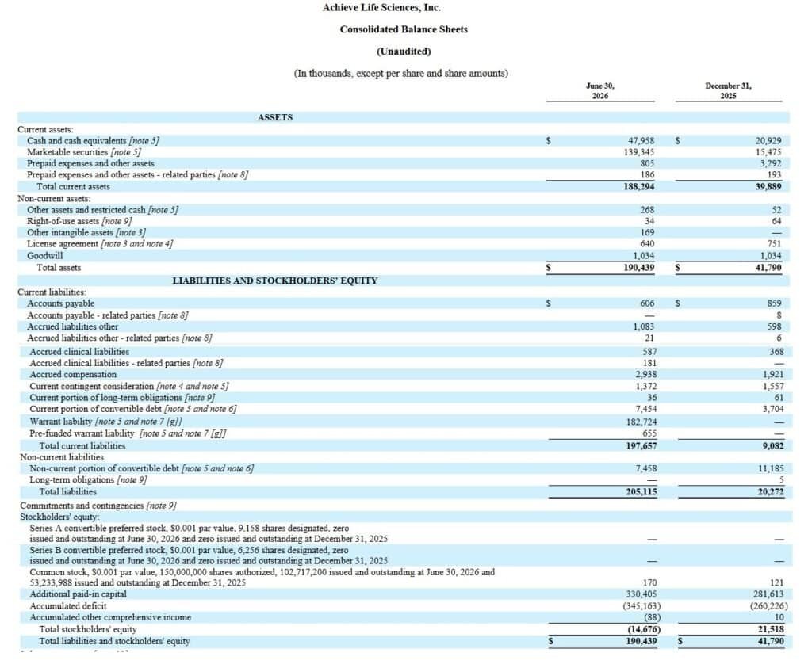Click total current assets value 39,889

[768, 187]
